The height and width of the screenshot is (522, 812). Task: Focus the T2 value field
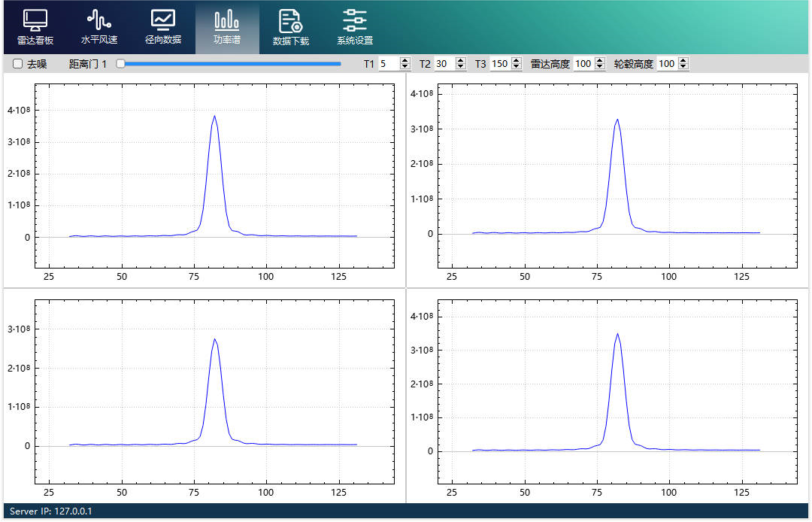pyautogui.click(x=445, y=64)
